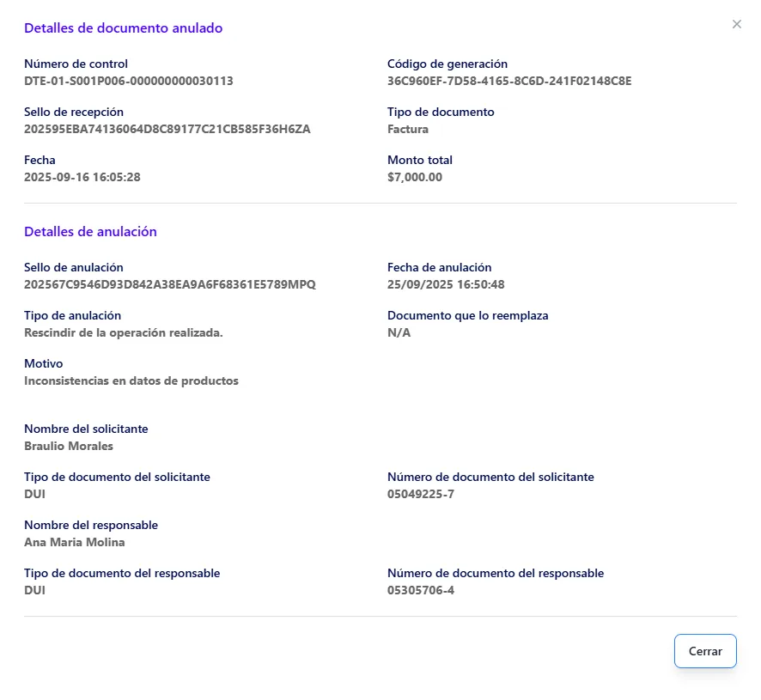Click the solicitante name Braulio Morales

(70, 446)
